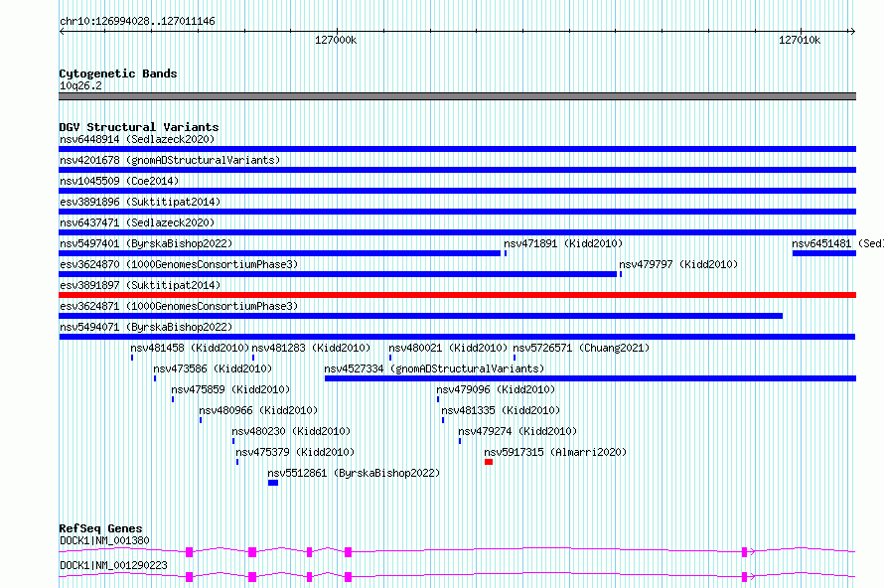Select the DOCK1|NM_001290223 gene label
The image size is (884, 588).
tap(113, 565)
